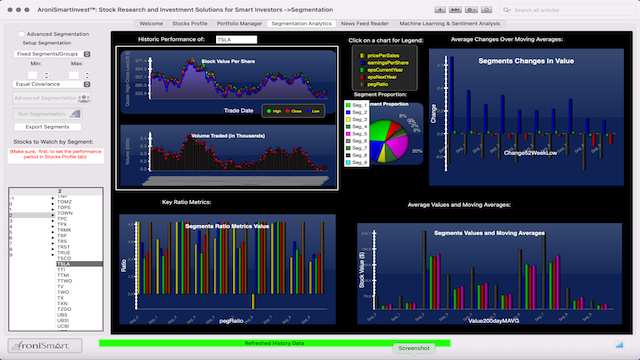Click the plus (add) toolbar icon

[440, 10]
